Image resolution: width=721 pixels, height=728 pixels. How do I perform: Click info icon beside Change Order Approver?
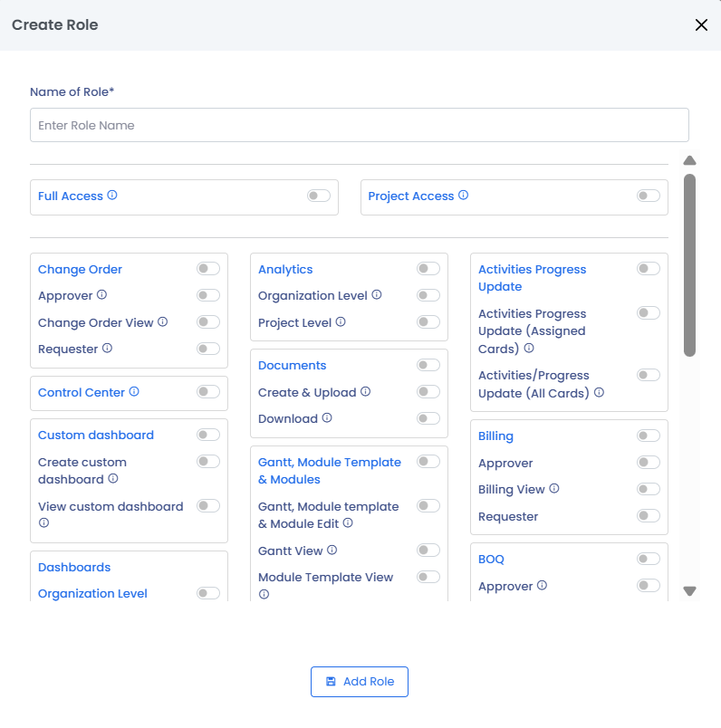click(x=102, y=295)
